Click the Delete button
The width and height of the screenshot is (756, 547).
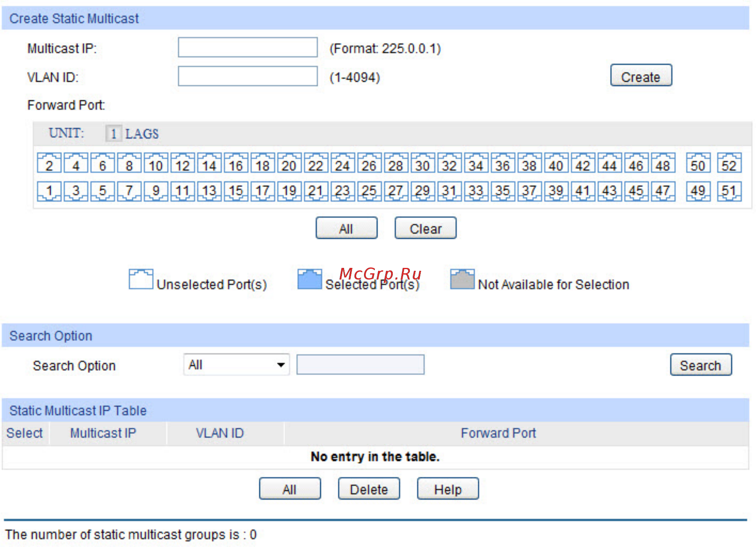[x=369, y=489]
